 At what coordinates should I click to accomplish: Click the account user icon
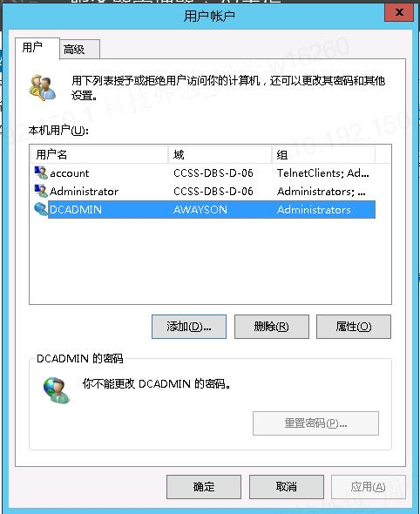coord(41,172)
